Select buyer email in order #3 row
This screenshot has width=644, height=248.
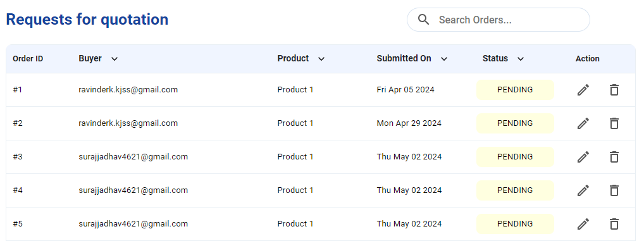coord(133,156)
